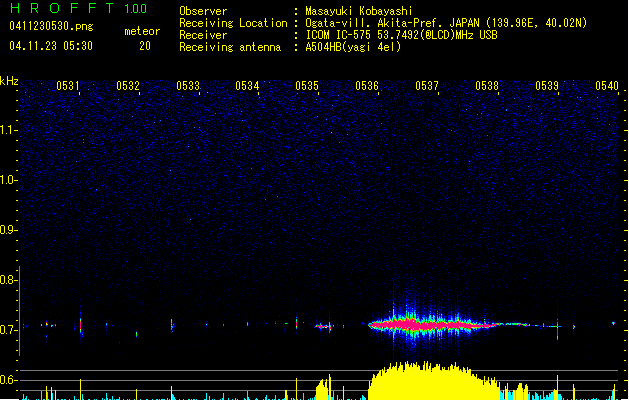Click the Receiving Location label
This screenshot has height=400, width=629.
coord(233,23)
